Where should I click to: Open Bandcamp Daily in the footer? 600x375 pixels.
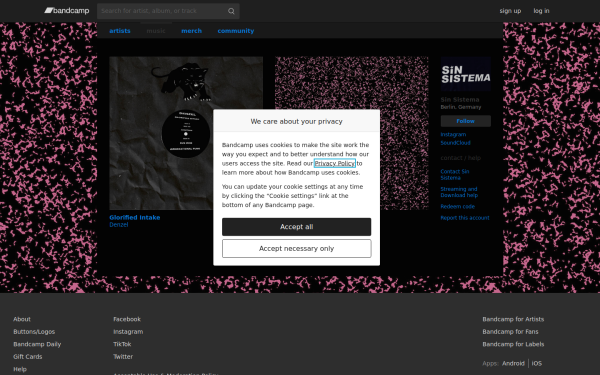click(x=37, y=344)
